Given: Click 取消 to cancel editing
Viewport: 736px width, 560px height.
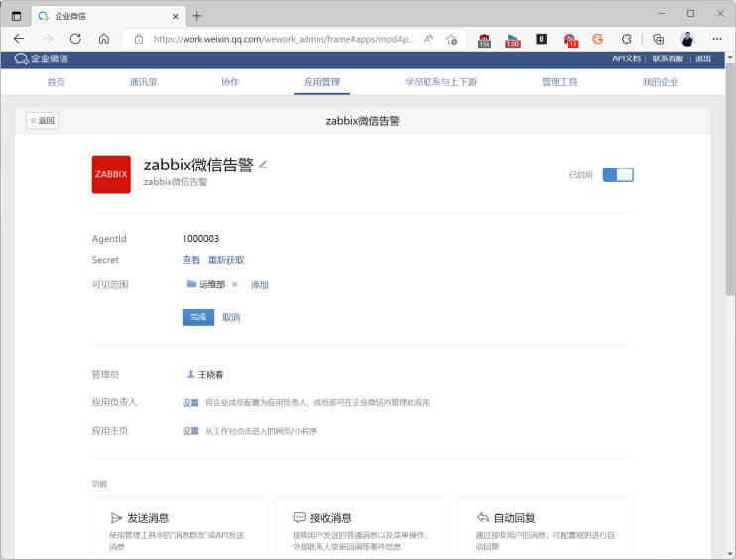Looking at the screenshot, I should (x=231, y=317).
